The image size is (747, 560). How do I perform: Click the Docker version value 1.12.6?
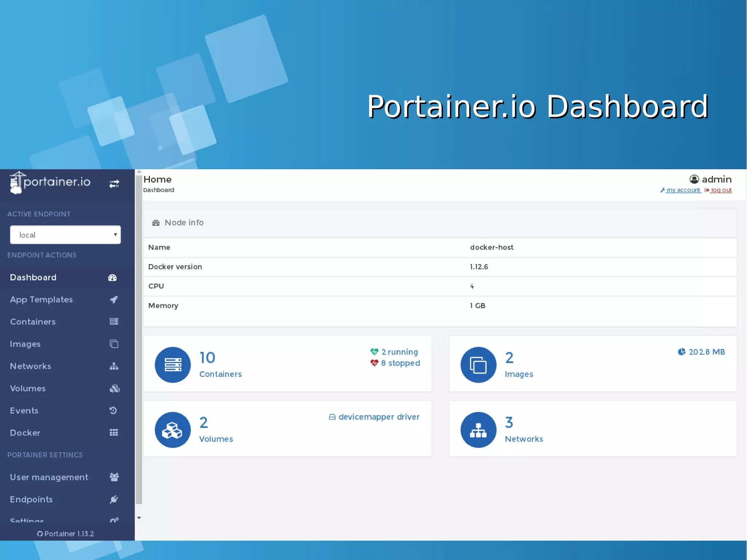(479, 267)
